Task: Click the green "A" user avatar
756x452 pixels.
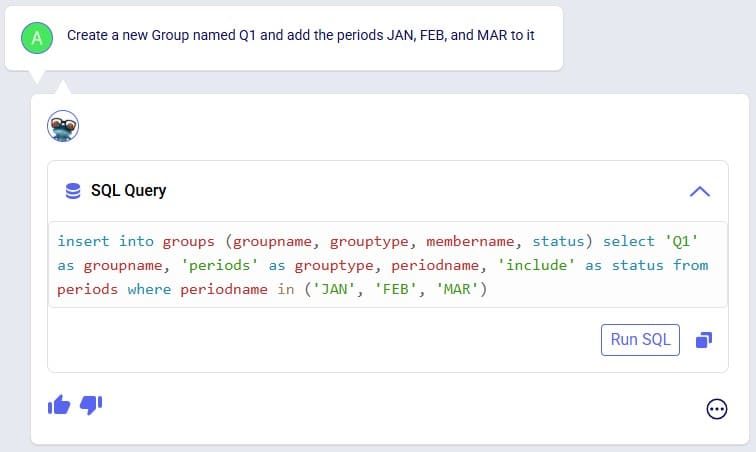Action: pos(37,38)
